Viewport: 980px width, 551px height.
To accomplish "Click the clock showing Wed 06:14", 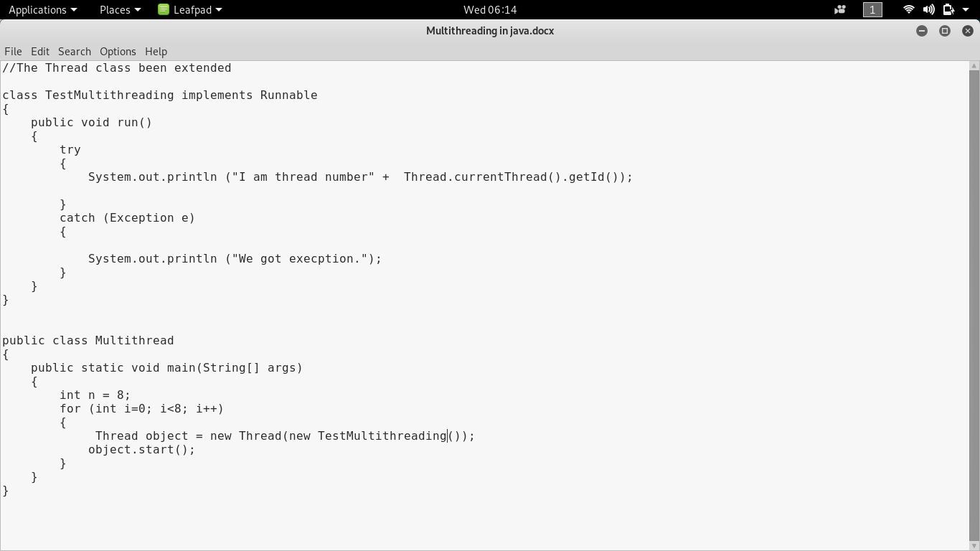I will click(x=490, y=9).
